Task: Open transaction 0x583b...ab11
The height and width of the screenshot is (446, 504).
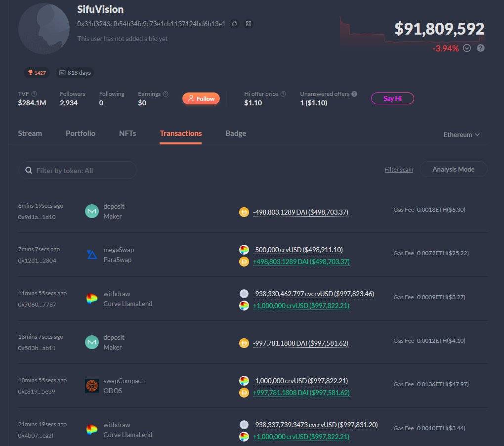Action: [x=37, y=348]
